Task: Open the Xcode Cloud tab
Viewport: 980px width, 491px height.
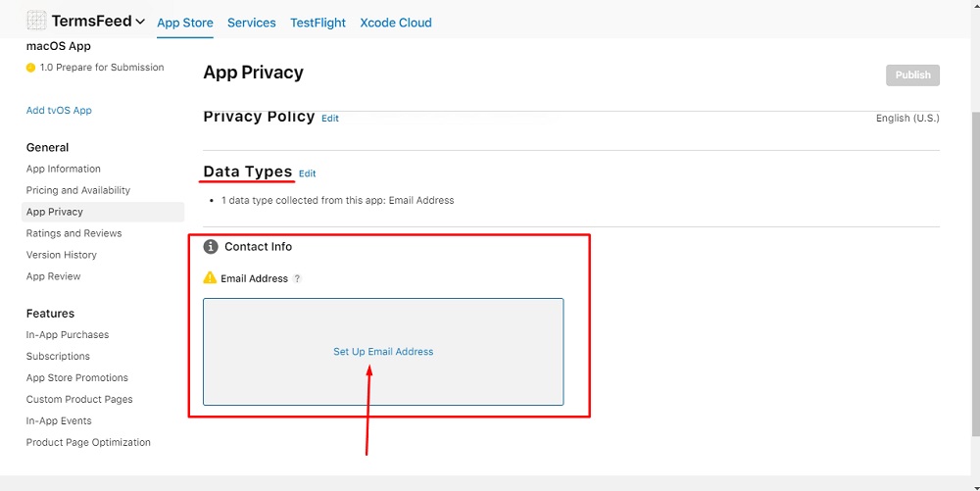Action: point(396,24)
